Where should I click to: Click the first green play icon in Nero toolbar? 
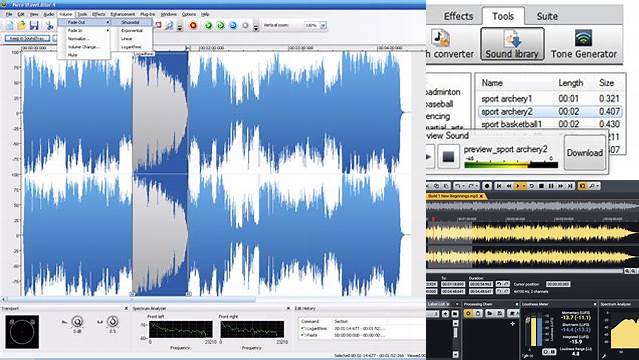pos(208,25)
